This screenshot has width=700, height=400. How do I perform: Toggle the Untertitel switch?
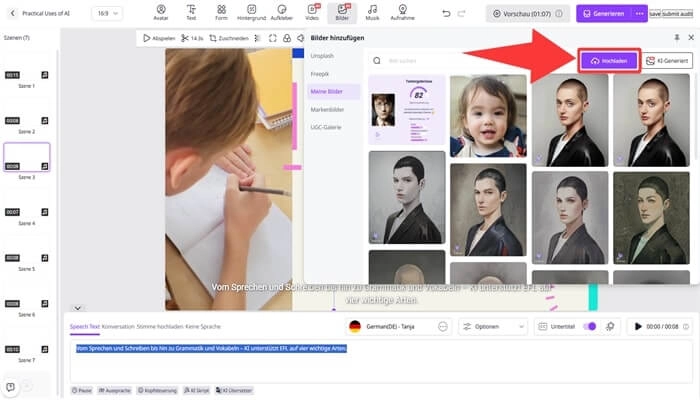pos(590,327)
